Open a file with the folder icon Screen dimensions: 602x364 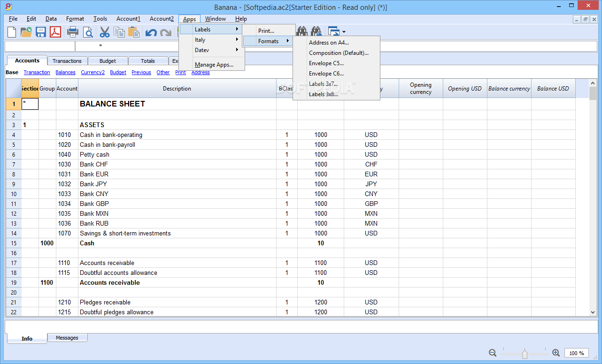(x=26, y=32)
